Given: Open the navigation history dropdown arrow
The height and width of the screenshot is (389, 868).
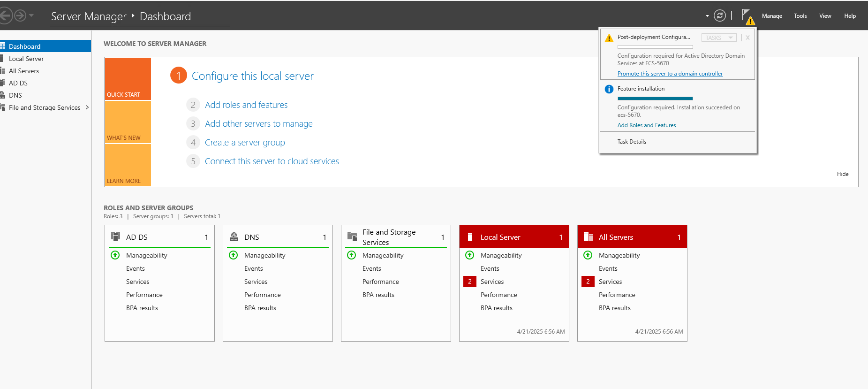Looking at the screenshot, I should pyautogui.click(x=31, y=16).
